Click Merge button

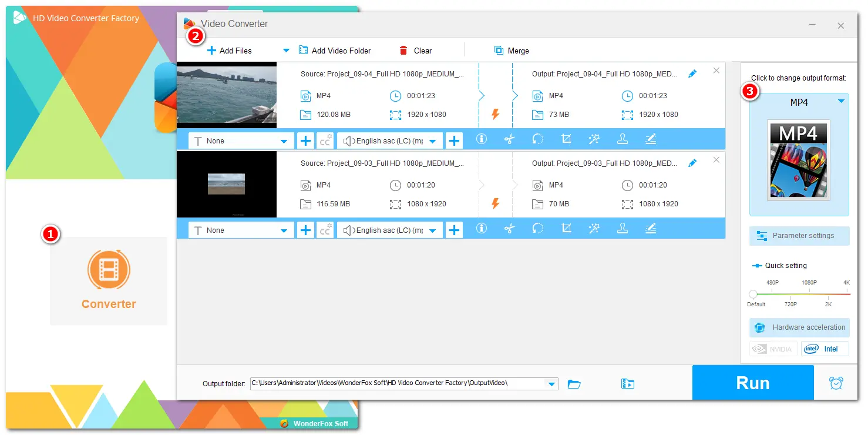click(x=512, y=51)
